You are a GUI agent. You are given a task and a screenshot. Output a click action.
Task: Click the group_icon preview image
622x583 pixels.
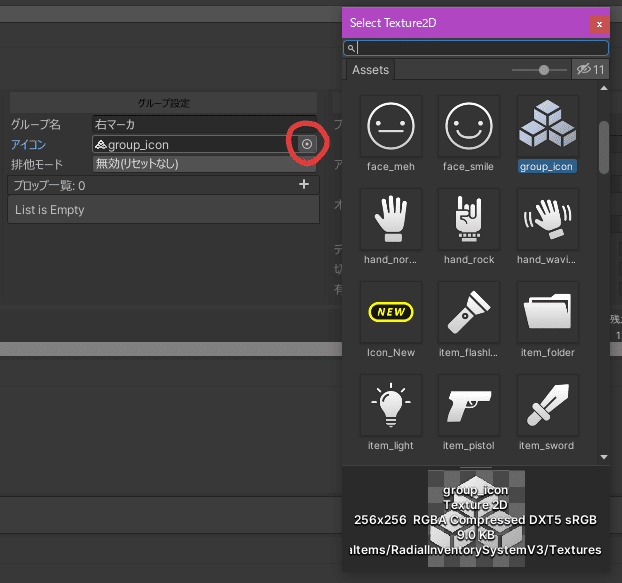click(476, 518)
